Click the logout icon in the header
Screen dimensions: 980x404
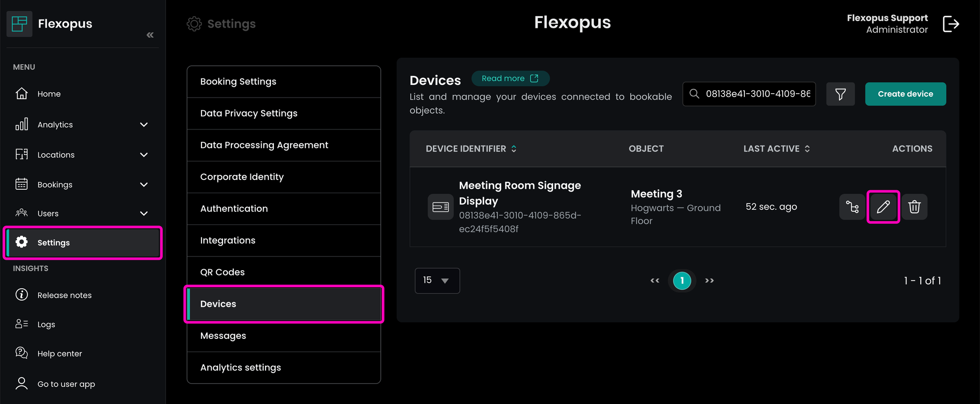pyautogui.click(x=951, y=24)
